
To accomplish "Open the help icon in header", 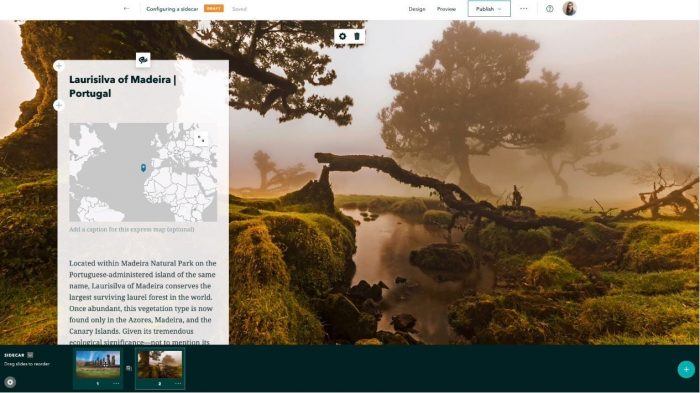I will point(550,8).
